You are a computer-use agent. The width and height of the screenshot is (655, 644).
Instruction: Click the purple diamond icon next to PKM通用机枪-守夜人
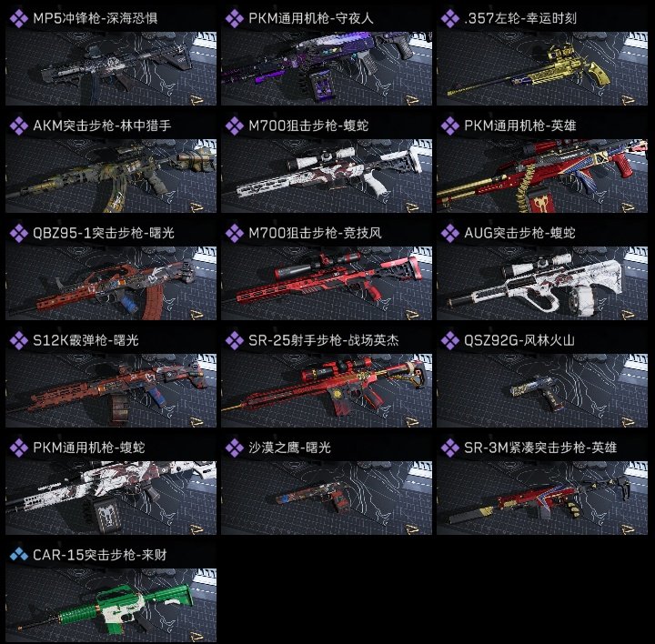[235, 19]
